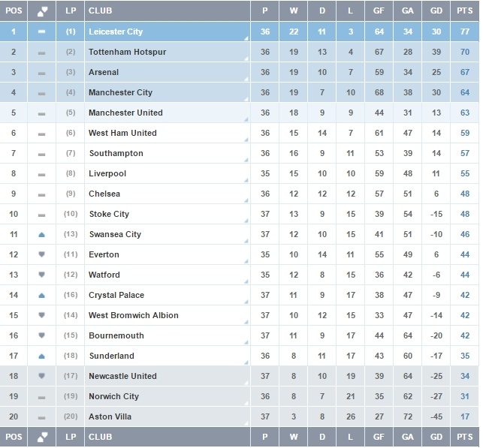Click Leicester City's no-change dash icon
Screen dimensions: 483x448
coord(42,32)
